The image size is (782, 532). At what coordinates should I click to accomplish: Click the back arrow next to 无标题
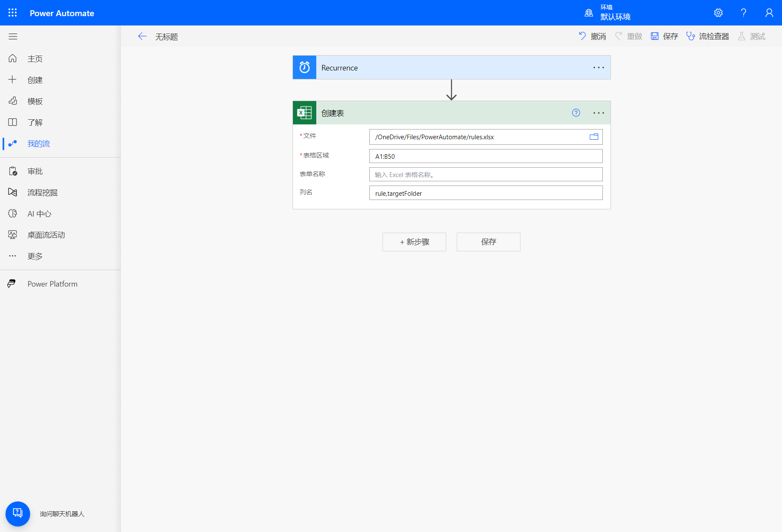coord(142,37)
